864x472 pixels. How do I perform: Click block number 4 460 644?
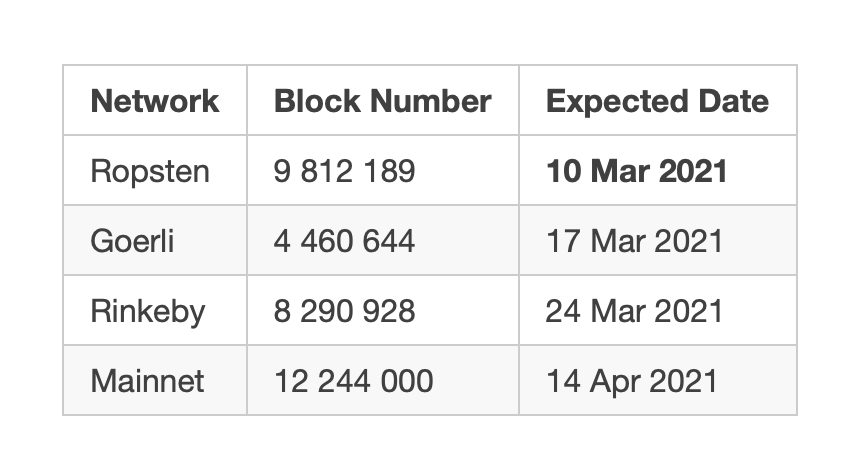pyautogui.click(x=344, y=241)
